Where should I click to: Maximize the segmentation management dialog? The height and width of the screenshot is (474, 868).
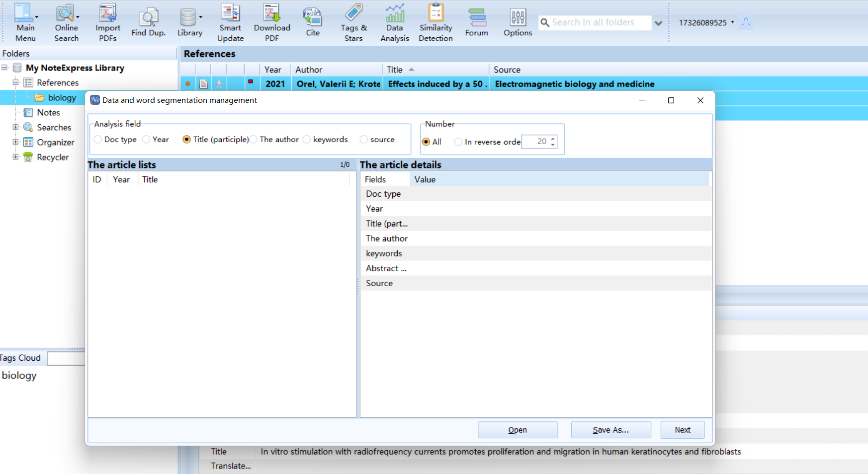point(671,100)
